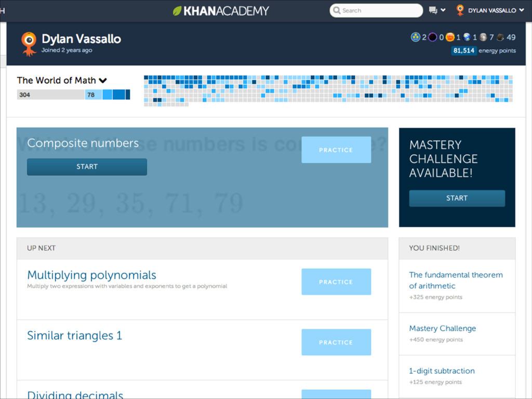Open the finished Mastery Challenge link

pyautogui.click(x=443, y=328)
